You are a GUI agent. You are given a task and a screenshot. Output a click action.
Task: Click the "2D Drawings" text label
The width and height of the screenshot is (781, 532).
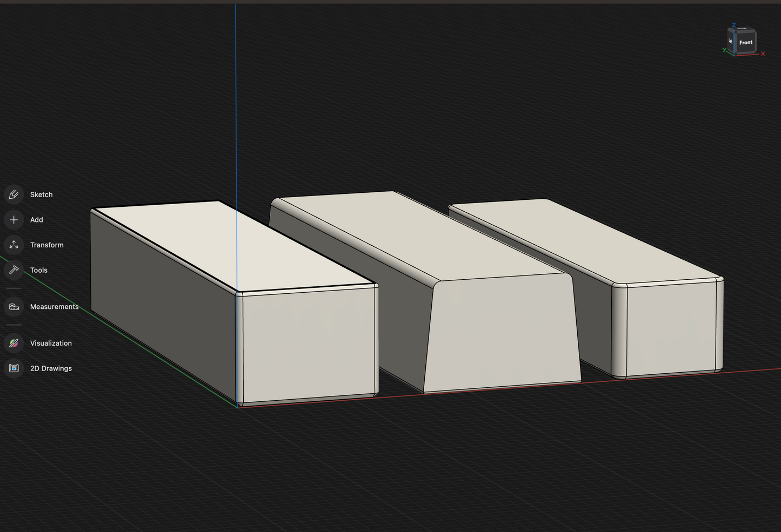(x=51, y=368)
